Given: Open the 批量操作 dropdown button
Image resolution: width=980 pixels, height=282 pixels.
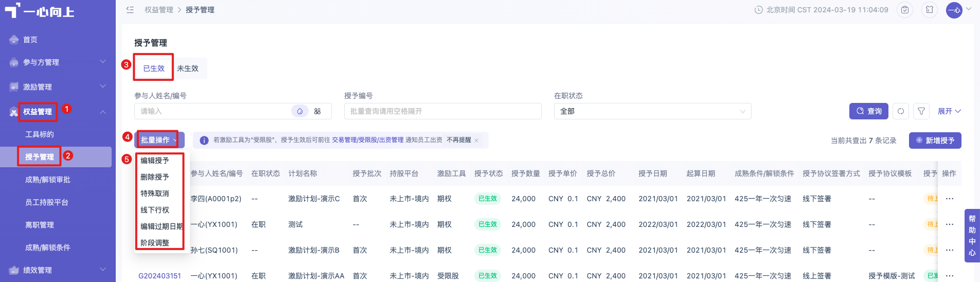Looking at the screenshot, I should pos(159,140).
